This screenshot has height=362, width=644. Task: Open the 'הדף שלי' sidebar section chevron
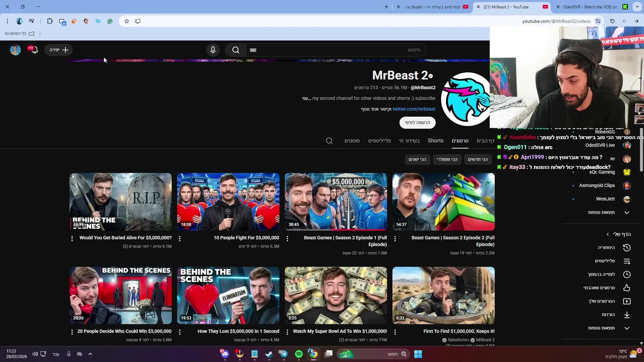coord(607,234)
